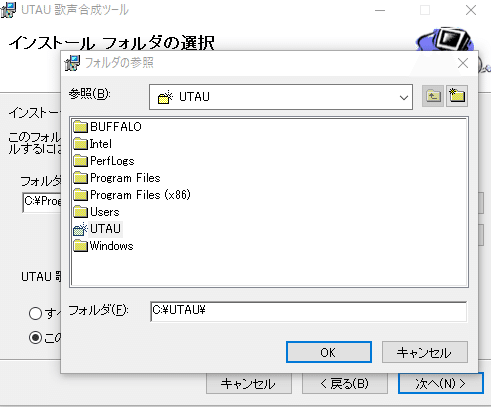Image resolution: width=491 pixels, height=407 pixels.
Task: Click the Program Files folder icon
Action: coord(80,178)
